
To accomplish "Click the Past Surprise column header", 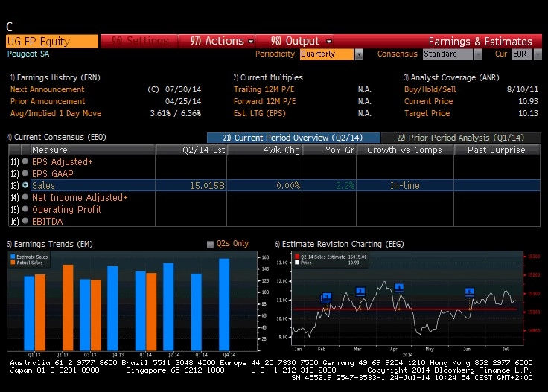I will coord(497,150).
